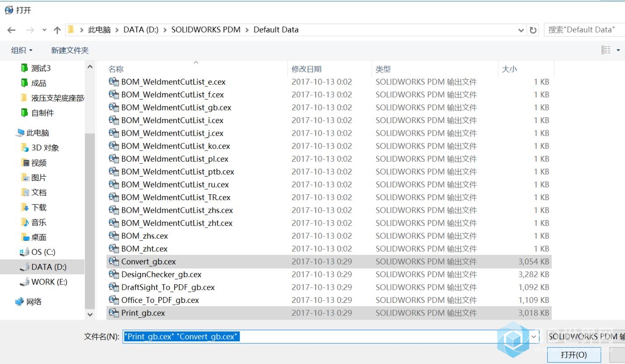Click the BOM_WeldmentCutList_i.cex file icon
The height and width of the screenshot is (364, 625).
(x=114, y=120)
